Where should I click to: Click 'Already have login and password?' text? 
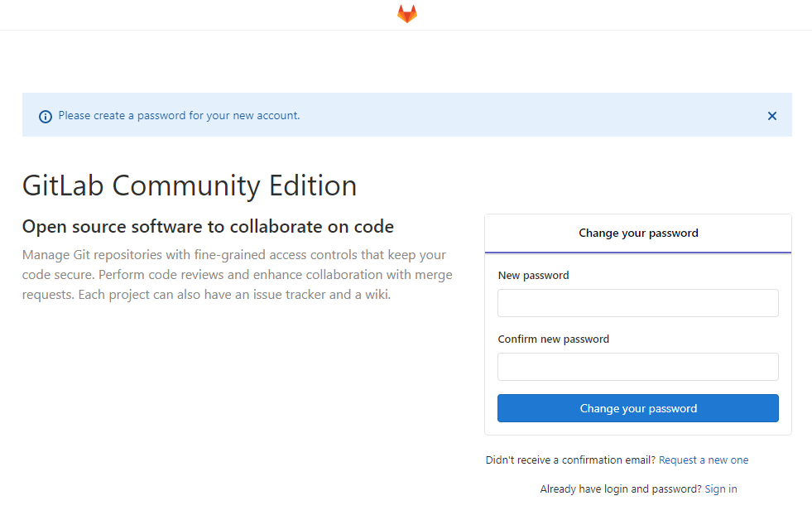point(621,489)
